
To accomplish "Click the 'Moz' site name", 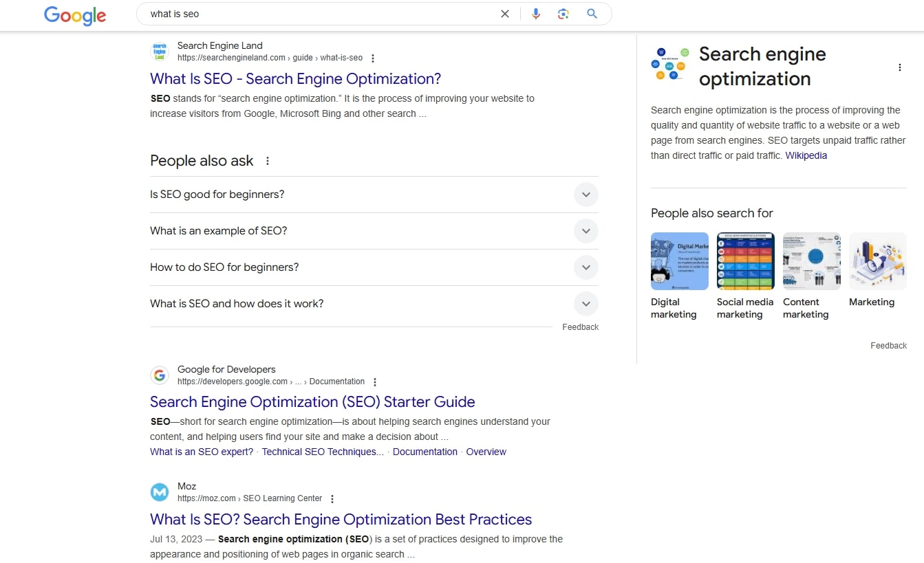I will [186, 486].
